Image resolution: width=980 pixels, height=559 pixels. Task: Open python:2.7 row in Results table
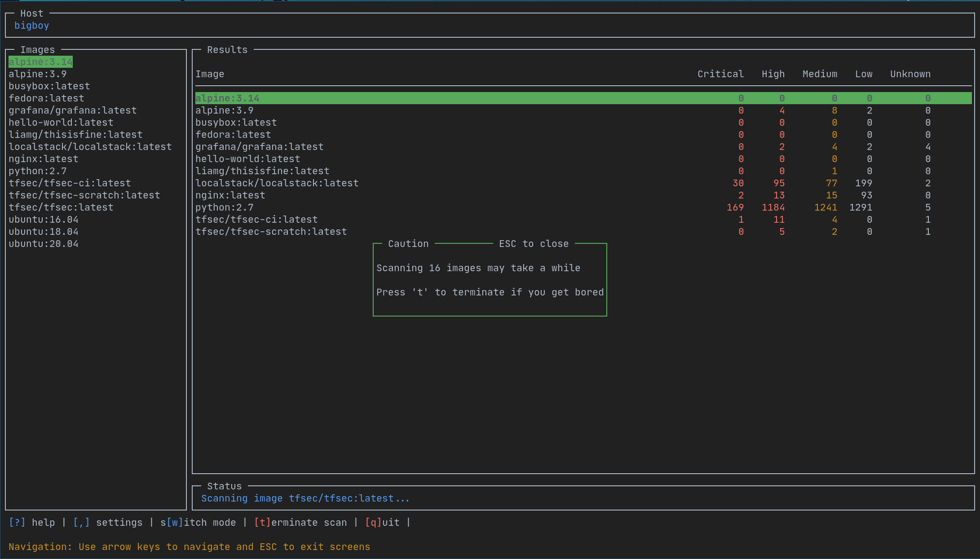click(224, 207)
